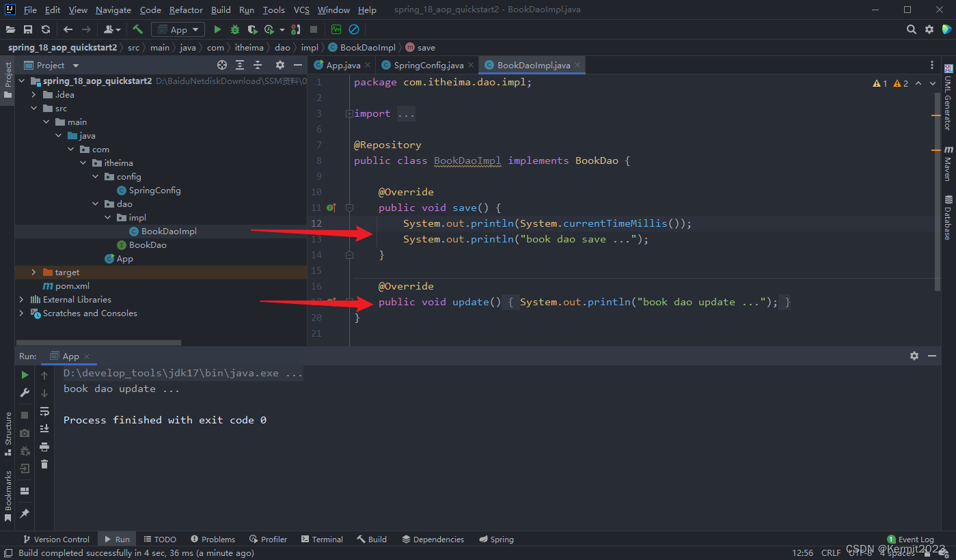The height and width of the screenshot is (560, 956).
Task: Expand Scratches and Consoles node
Action: click(x=21, y=313)
